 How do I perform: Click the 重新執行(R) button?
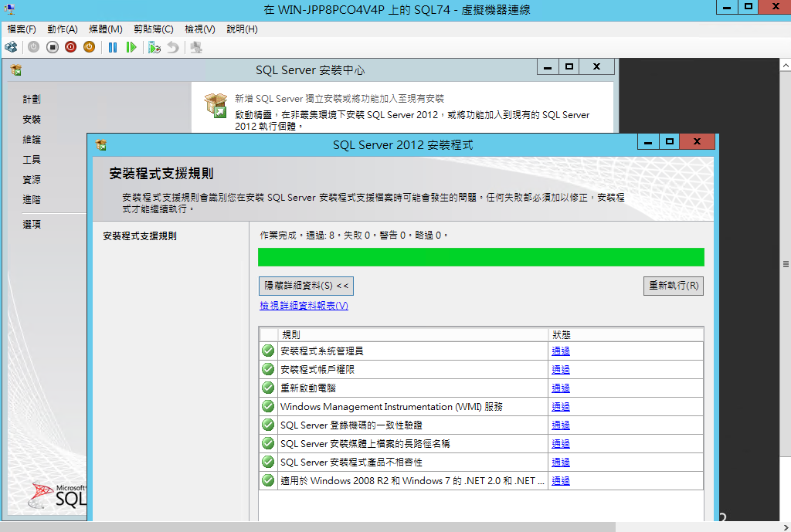point(674,286)
